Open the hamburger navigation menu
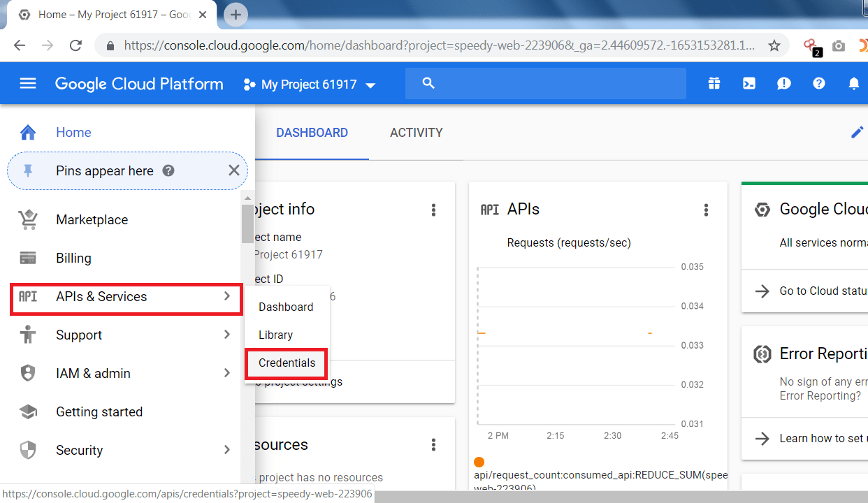This screenshot has width=868, height=503. [x=28, y=84]
